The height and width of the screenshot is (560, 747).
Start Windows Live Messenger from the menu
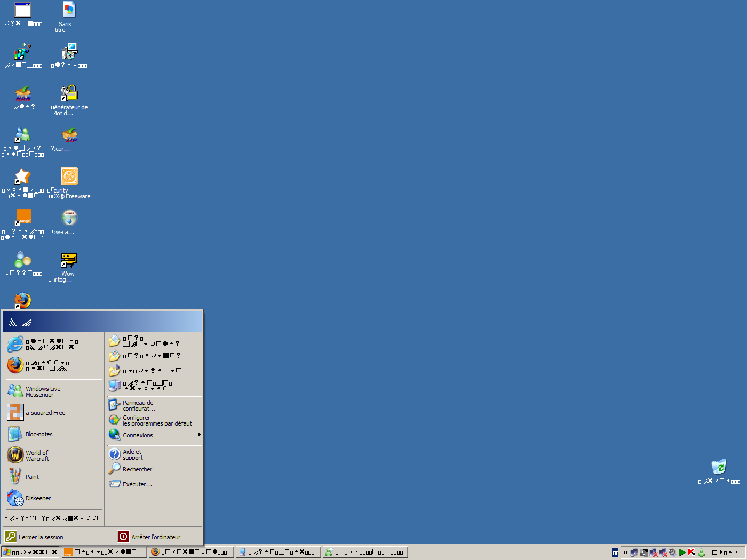point(43,391)
